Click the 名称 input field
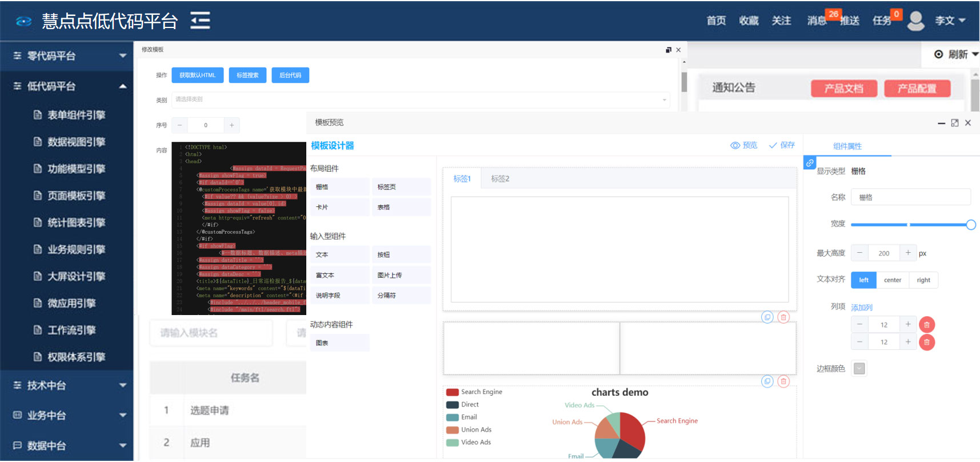 (911, 197)
